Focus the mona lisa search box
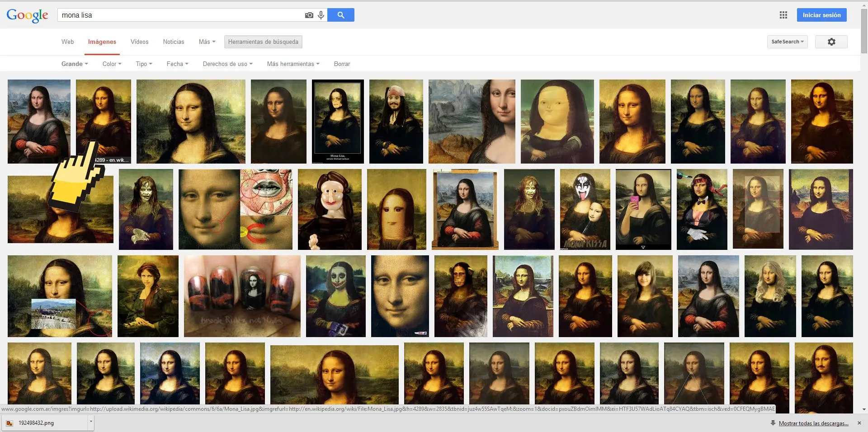The height and width of the screenshot is (432, 868). click(181, 15)
